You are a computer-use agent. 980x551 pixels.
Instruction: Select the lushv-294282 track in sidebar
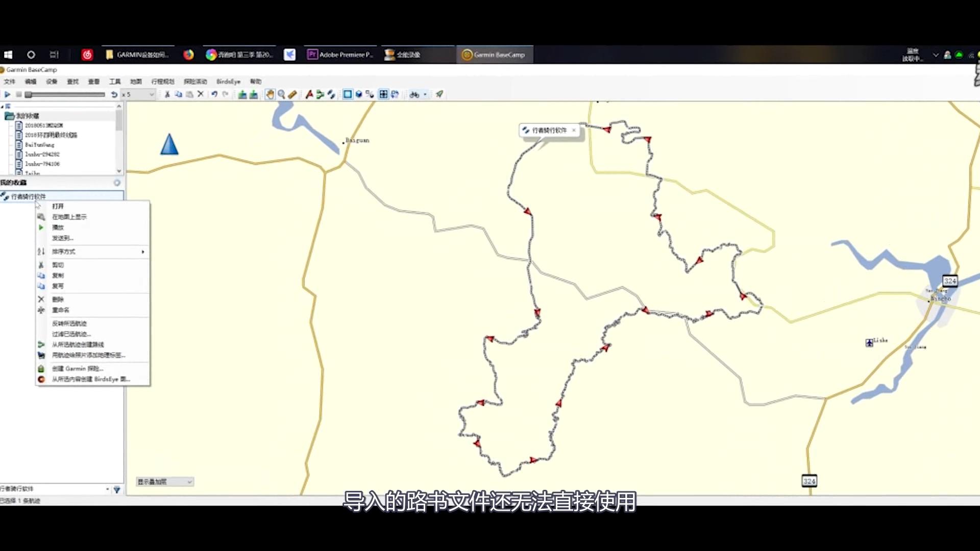point(42,154)
